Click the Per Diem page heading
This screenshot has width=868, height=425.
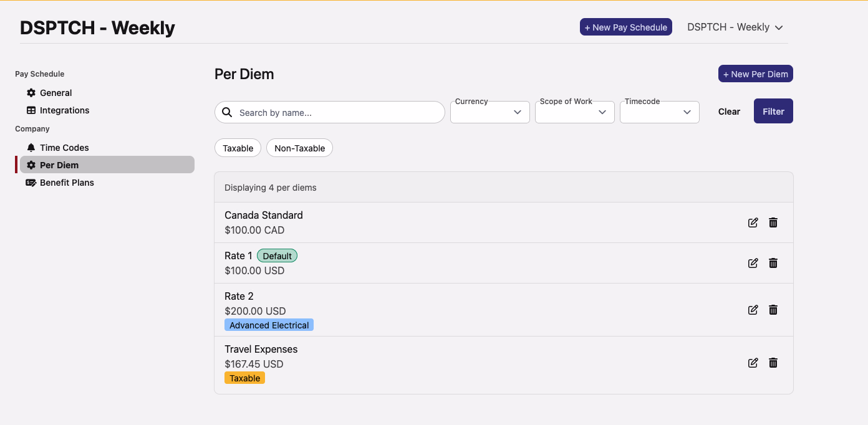[x=244, y=74]
